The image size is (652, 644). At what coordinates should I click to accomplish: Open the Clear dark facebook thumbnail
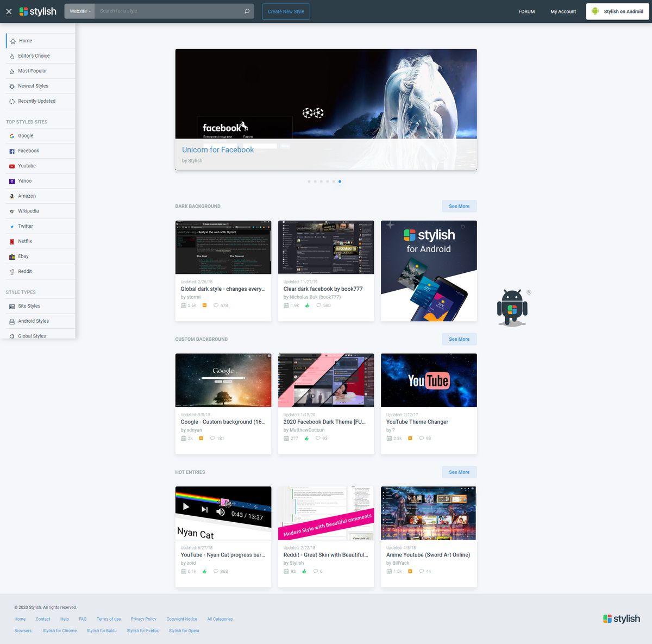326,247
